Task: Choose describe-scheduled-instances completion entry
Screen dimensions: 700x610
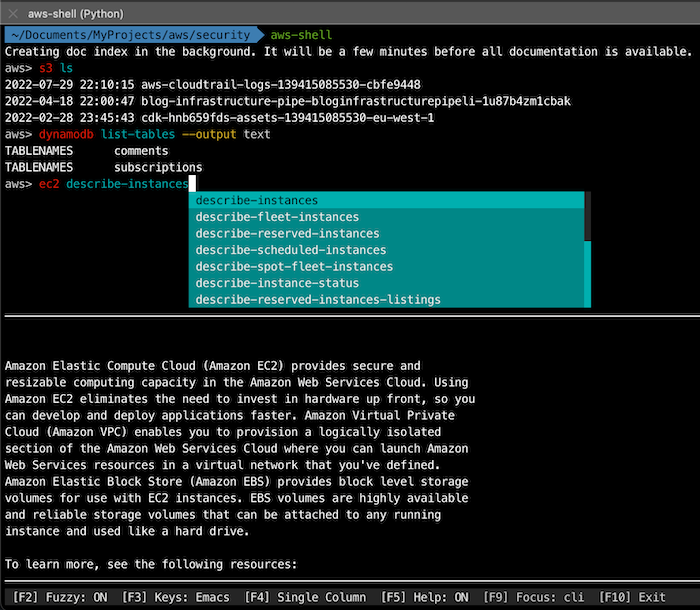Action: click(x=387, y=250)
